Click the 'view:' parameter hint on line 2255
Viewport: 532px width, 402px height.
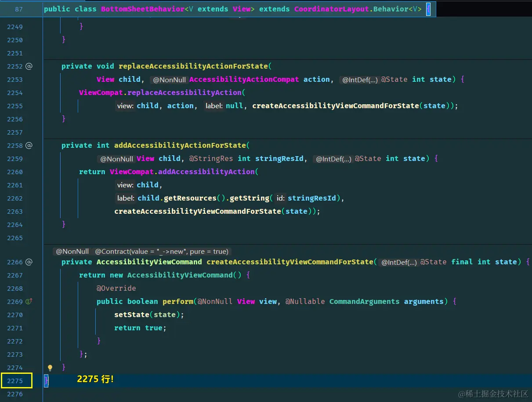coord(125,106)
